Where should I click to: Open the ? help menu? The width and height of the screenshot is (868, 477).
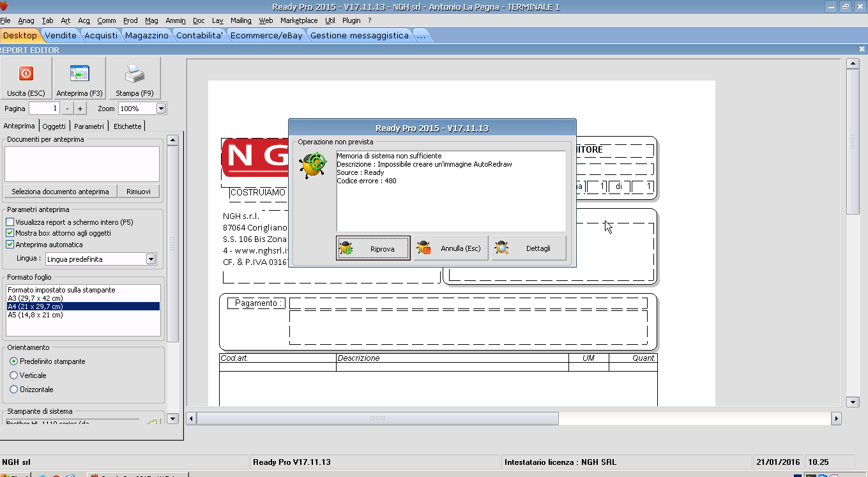(369, 20)
